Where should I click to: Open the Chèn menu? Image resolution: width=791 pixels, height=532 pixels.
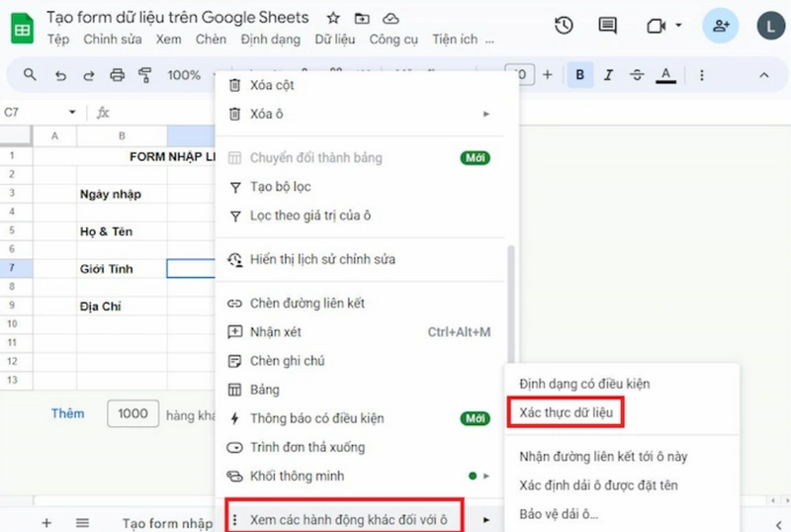click(211, 40)
